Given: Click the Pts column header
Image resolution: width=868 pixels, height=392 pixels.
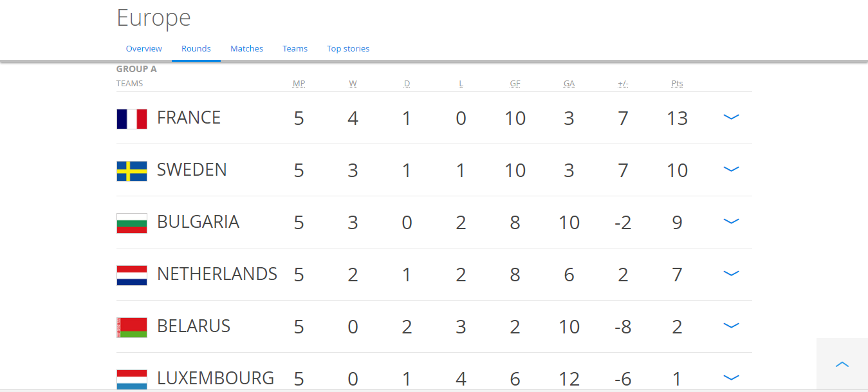Looking at the screenshot, I should pyautogui.click(x=677, y=84).
